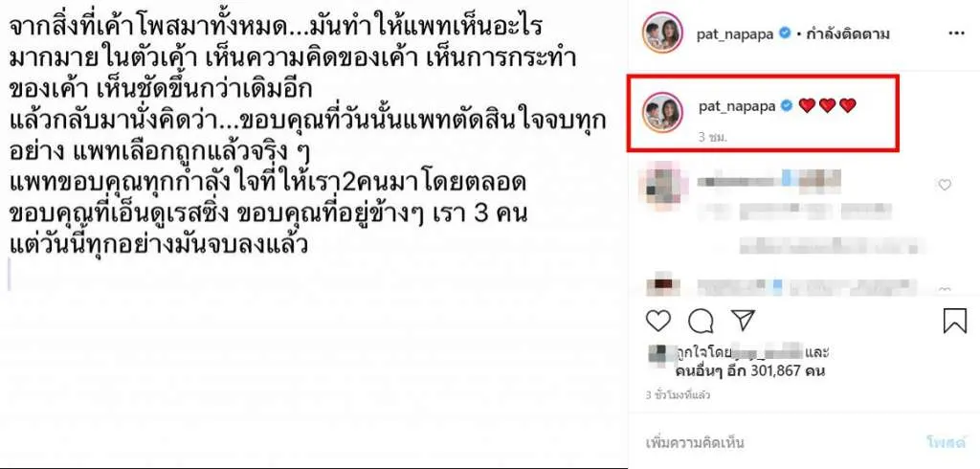Save post with the bookmark icon
The image size is (980, 469).
click(954, 321)
